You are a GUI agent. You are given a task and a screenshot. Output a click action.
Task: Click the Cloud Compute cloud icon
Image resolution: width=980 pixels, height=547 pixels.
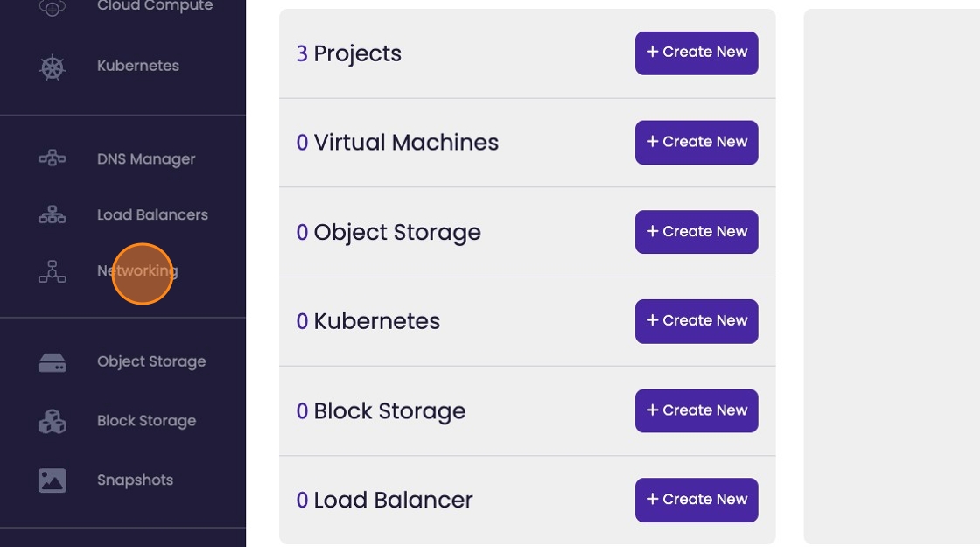point(52,8)
